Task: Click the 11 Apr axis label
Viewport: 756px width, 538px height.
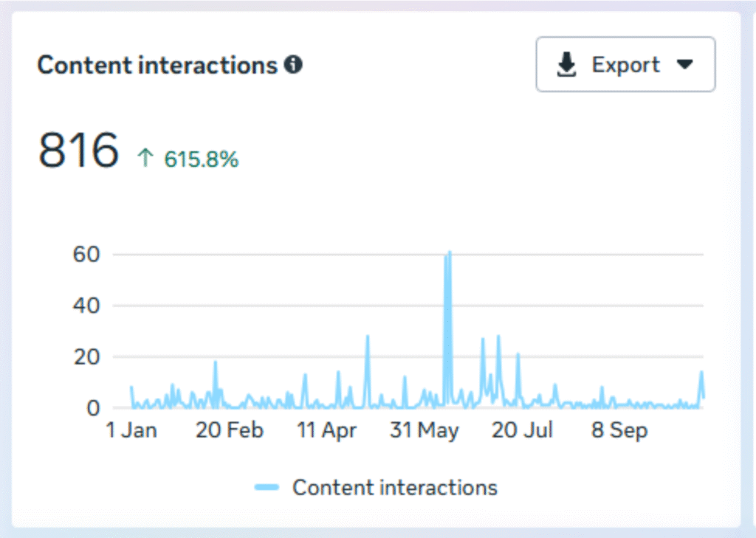Action: 326,430
